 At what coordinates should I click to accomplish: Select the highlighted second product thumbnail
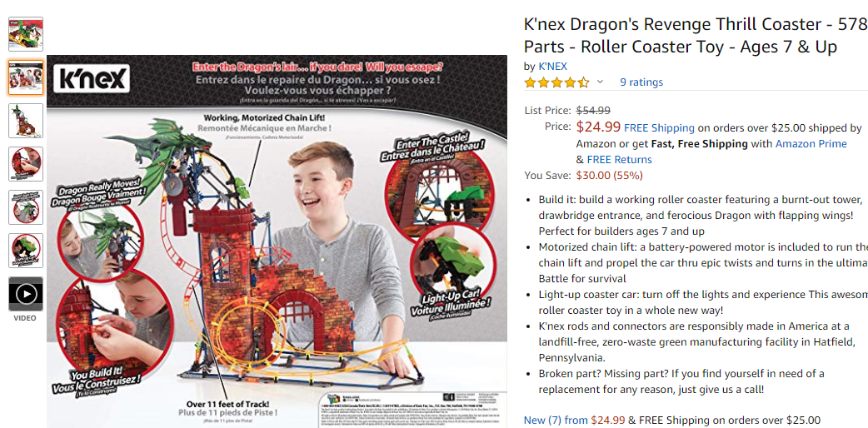click(26, 77)
